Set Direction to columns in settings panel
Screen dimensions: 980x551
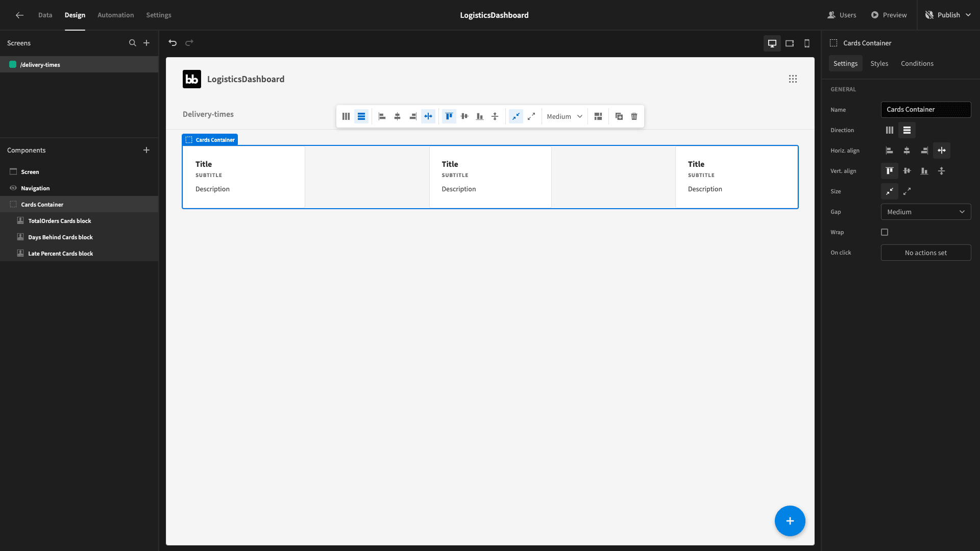click(x=890, y=130)
